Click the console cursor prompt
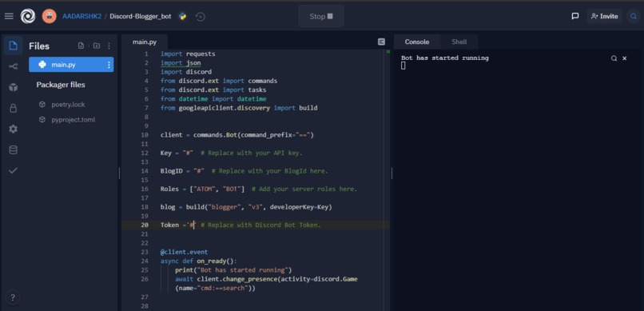Screen dimensions: 644x311 pos(403,66)
